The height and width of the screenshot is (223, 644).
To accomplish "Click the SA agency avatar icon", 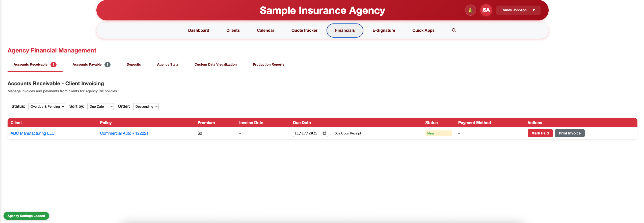I will click(x=486, y=10).
